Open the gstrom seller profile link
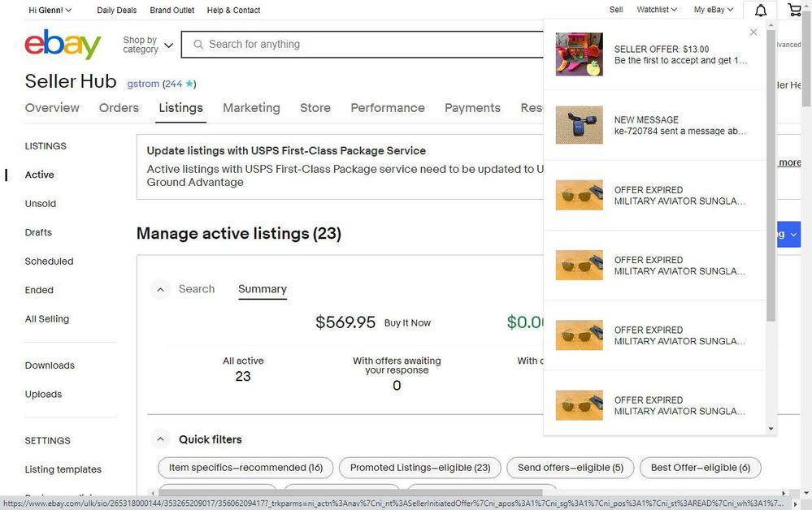812x510 pixels. coord(143,84)
